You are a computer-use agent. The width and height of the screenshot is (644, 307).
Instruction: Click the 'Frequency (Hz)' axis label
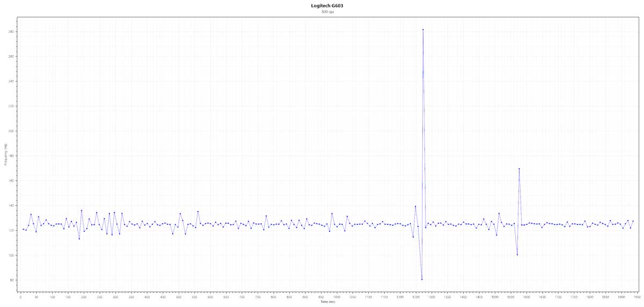tap(5, 156)
